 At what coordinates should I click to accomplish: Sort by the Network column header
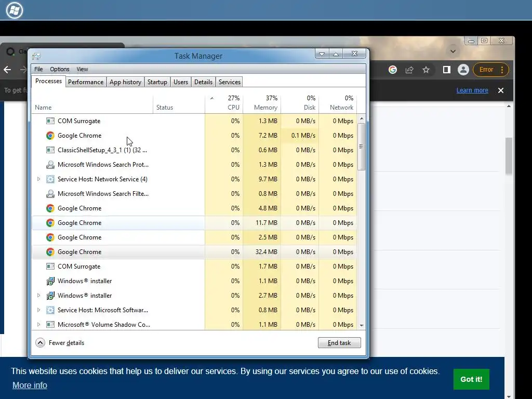click(338, 103)
